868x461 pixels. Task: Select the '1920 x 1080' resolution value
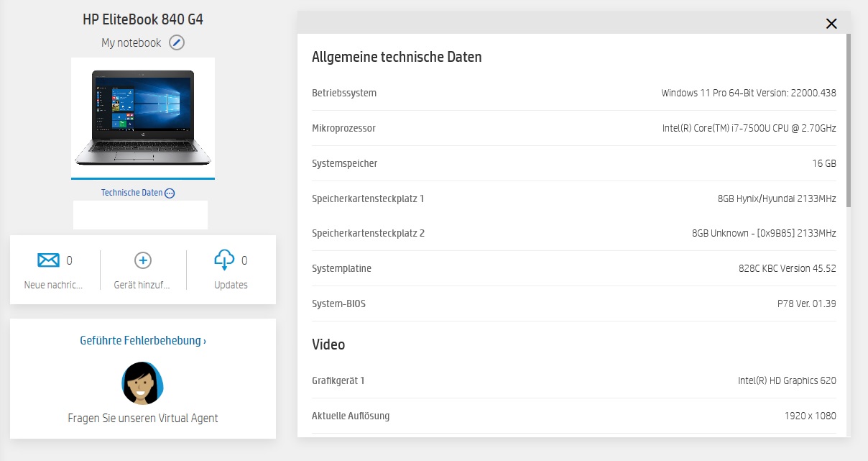tap(811, 416)
